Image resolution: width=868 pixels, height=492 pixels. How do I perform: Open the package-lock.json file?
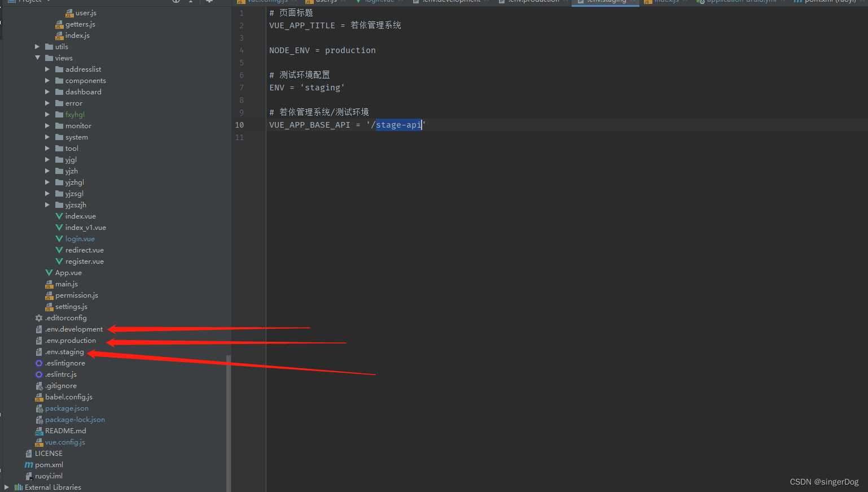tap(75, 420)
